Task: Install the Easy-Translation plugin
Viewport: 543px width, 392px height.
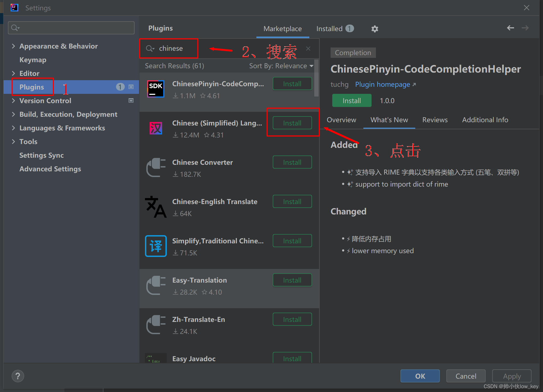Action: 292,280
